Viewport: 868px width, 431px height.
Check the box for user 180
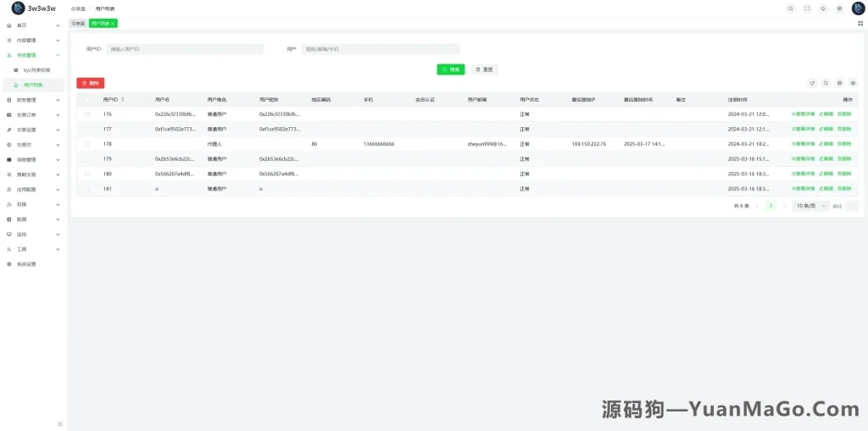(87, 174)
